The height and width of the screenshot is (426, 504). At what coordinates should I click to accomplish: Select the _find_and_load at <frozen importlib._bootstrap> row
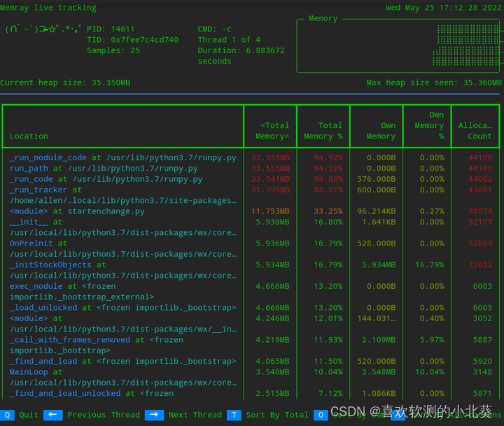click(251, 361)
